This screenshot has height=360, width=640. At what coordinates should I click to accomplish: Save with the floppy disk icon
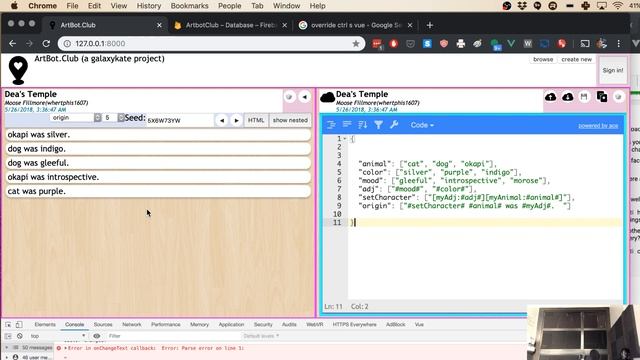(584, 97)
